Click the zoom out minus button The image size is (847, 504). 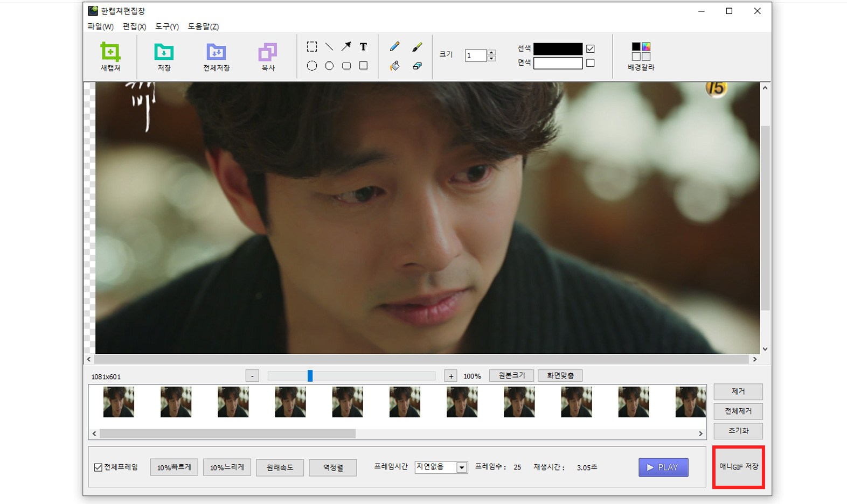[x=252, y=376]
